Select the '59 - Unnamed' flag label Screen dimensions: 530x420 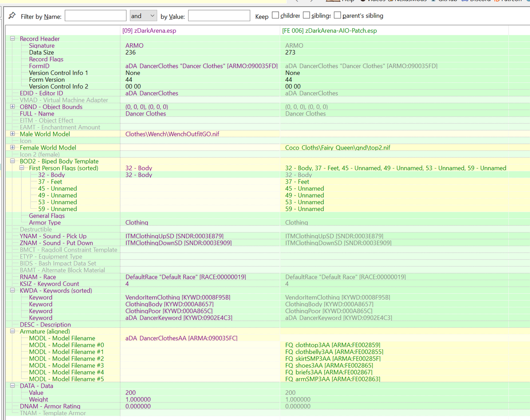point(57,209)
